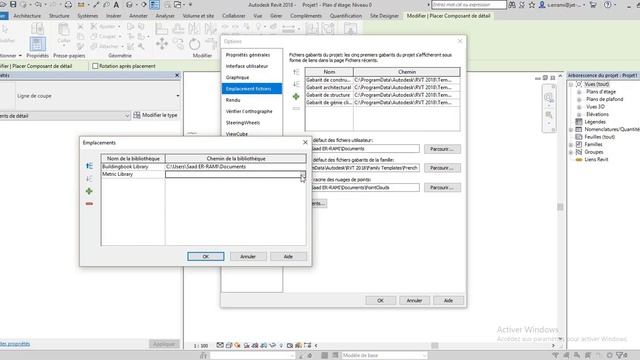Click Parcourir next to user files path
Image resolution: width=640 pixels, height=360 pixels.
coord(442,149)
